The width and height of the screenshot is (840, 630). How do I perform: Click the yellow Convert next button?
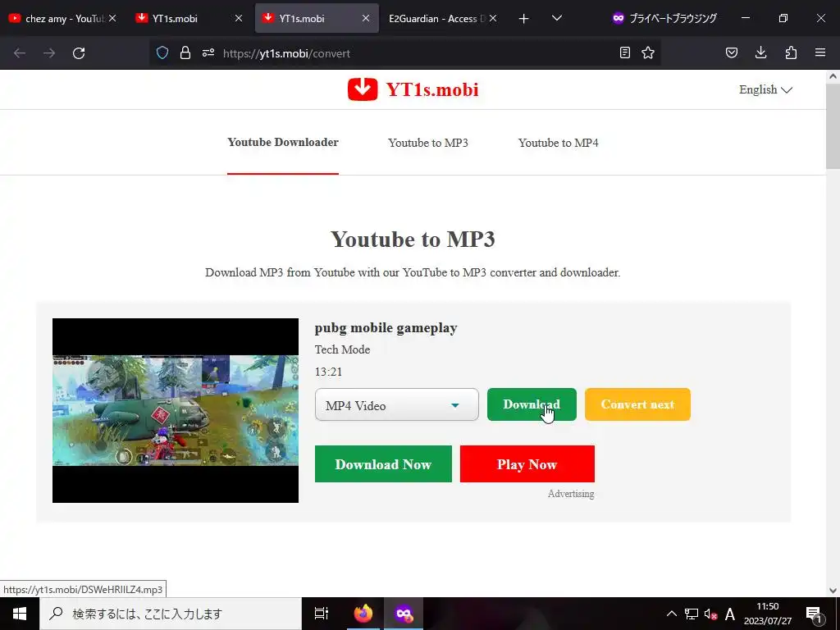tap(637, 404)
